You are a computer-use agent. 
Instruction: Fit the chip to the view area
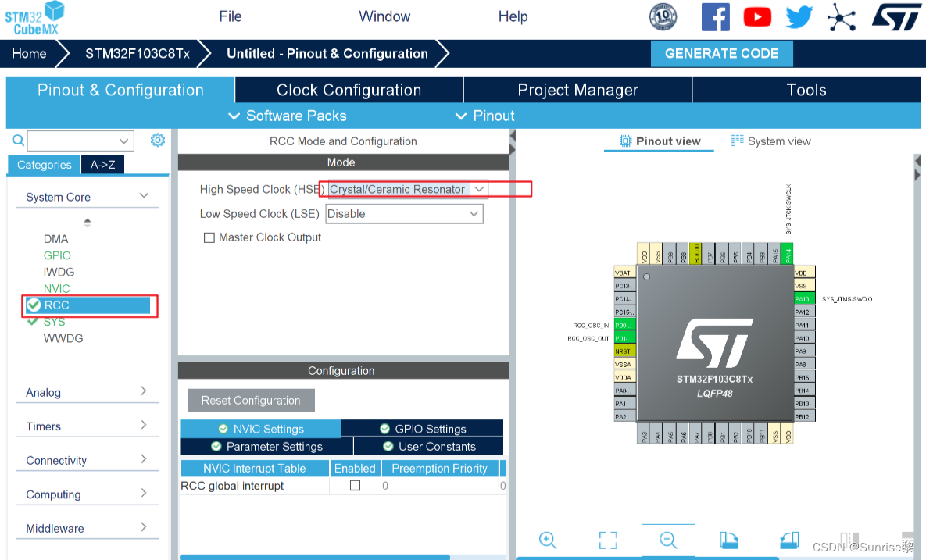608,540
